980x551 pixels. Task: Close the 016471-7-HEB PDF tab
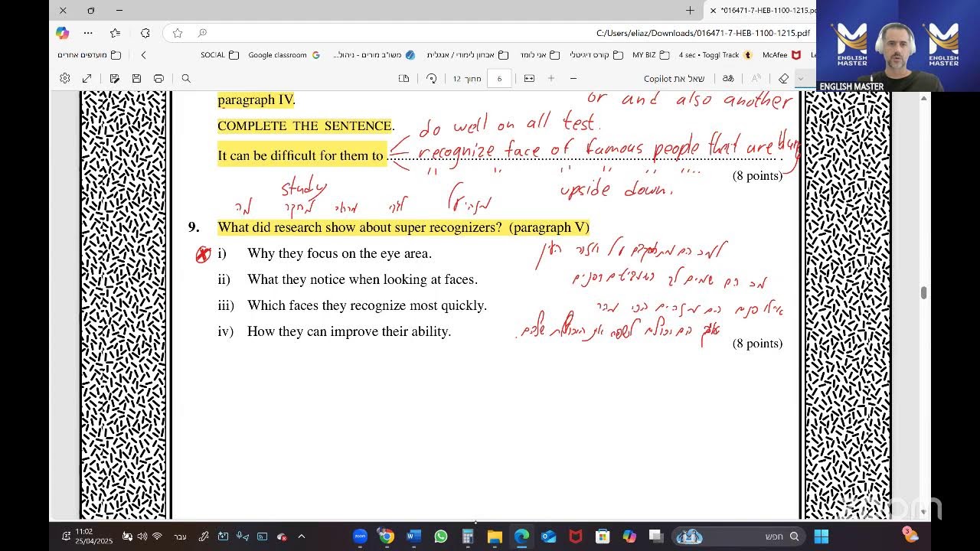[714, 11]
